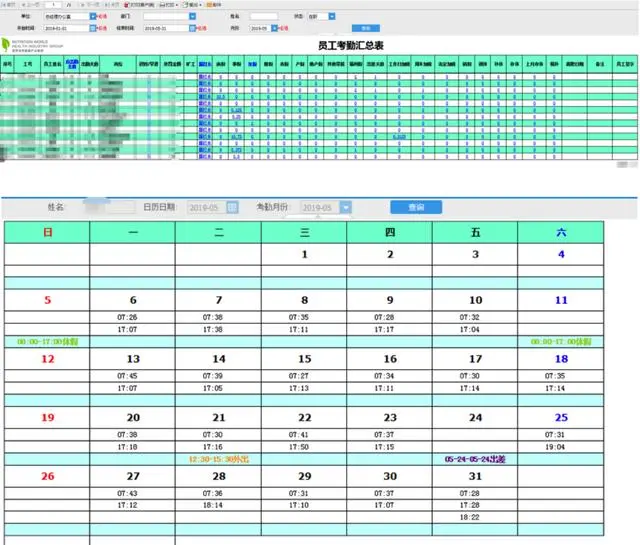Click the top 姓名 name input field
Viewport: 640px width, 545px height.
(x=264, y=16)
